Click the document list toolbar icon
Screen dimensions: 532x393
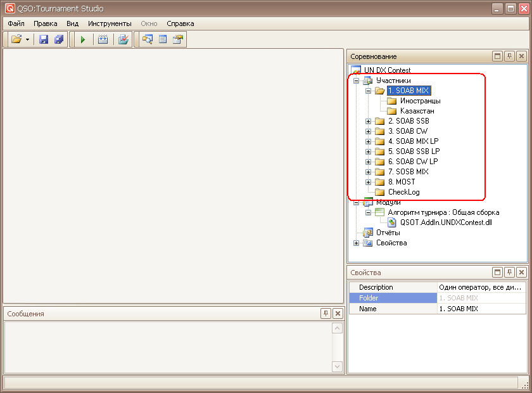tap(163, 39)
